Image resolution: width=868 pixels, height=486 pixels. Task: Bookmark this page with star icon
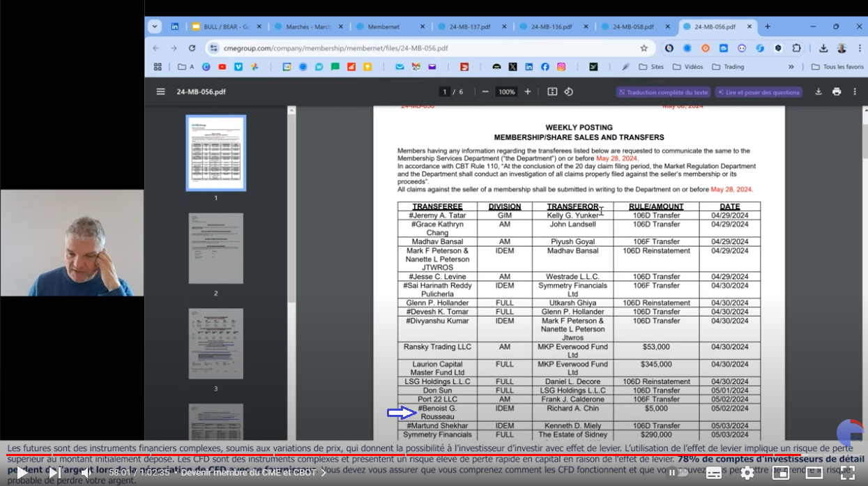point(644,48)
